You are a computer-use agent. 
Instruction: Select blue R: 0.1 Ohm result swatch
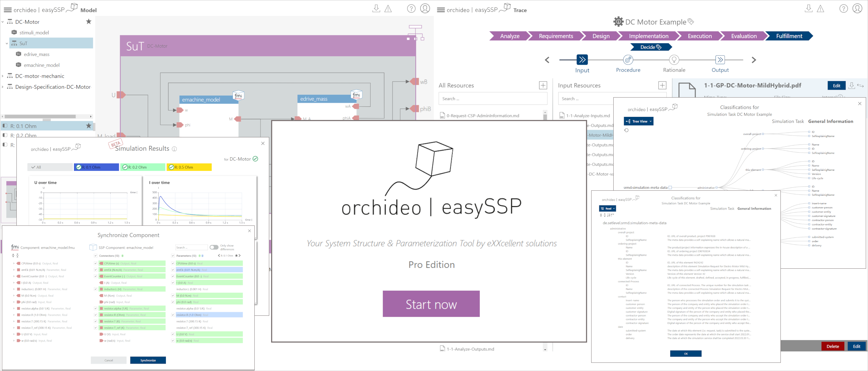[96, 167]
